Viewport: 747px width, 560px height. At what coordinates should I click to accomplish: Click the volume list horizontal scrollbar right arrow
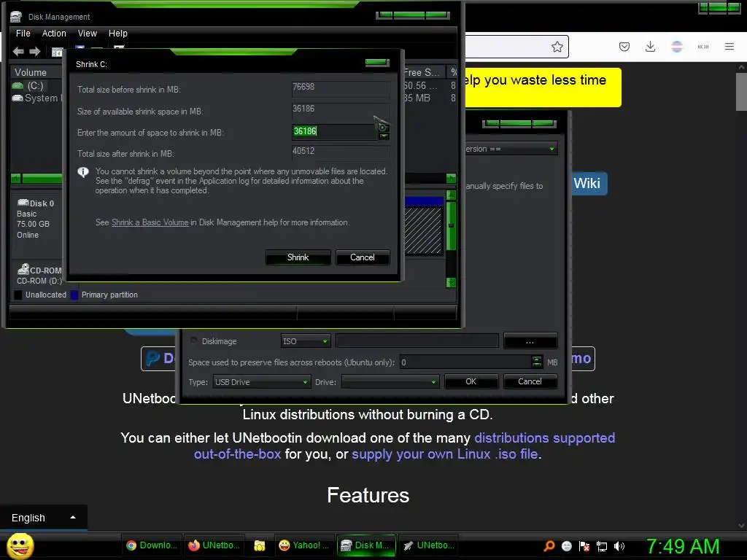pos(451,178)
